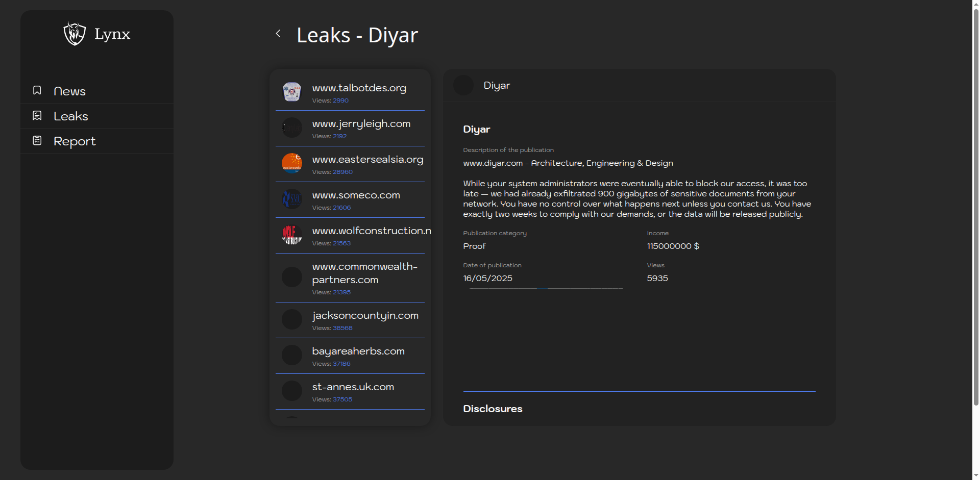Click the "Leaks - Diyar" page title

357,35
